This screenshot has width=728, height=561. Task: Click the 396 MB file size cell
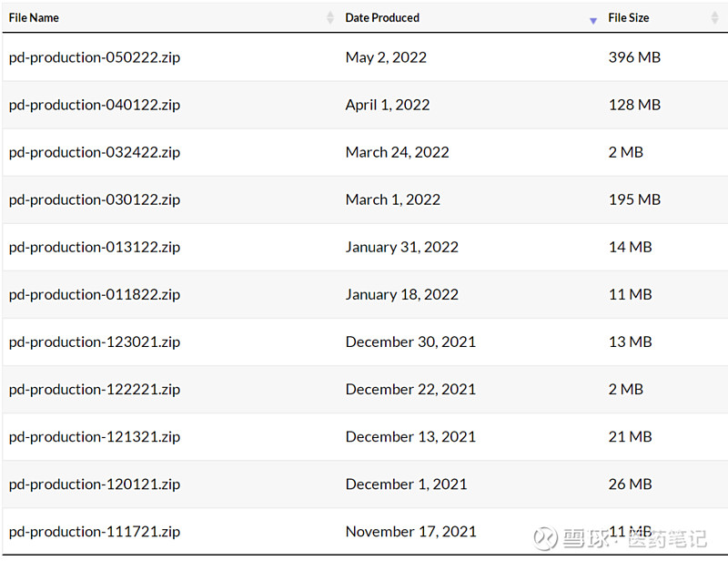(x=634, y=57)
